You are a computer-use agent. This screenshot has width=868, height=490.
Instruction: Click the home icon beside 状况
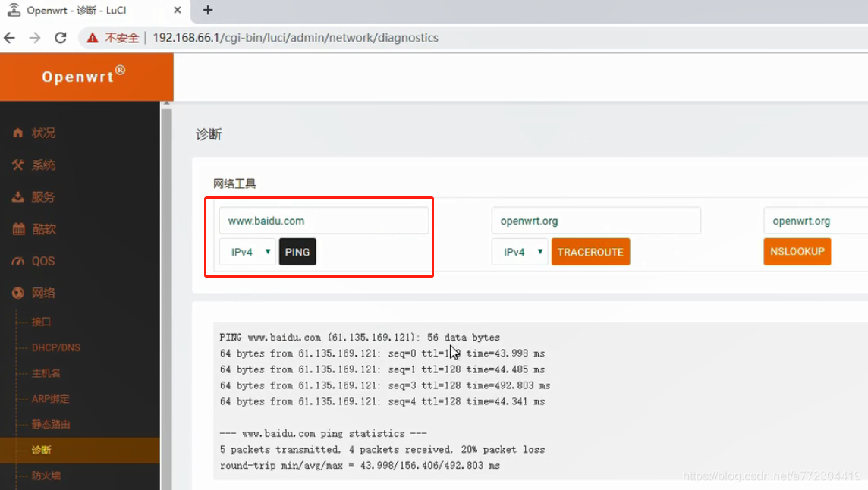(x=17, y=133)
